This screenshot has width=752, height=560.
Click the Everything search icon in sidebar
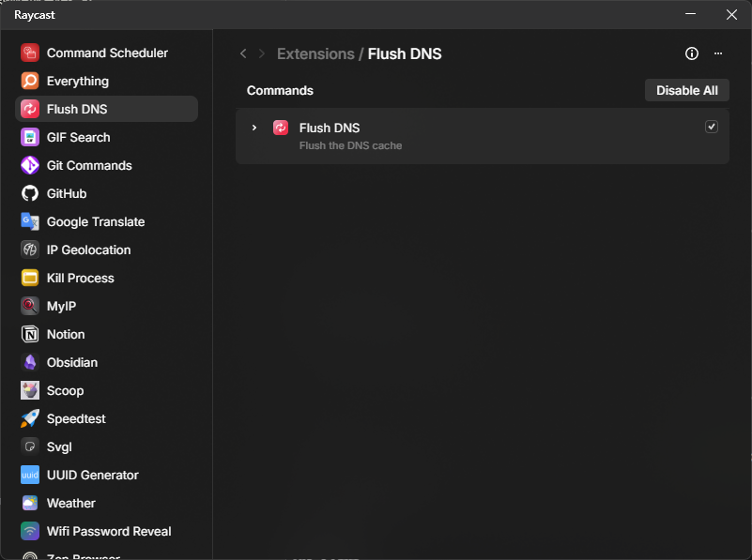(30, 82)
